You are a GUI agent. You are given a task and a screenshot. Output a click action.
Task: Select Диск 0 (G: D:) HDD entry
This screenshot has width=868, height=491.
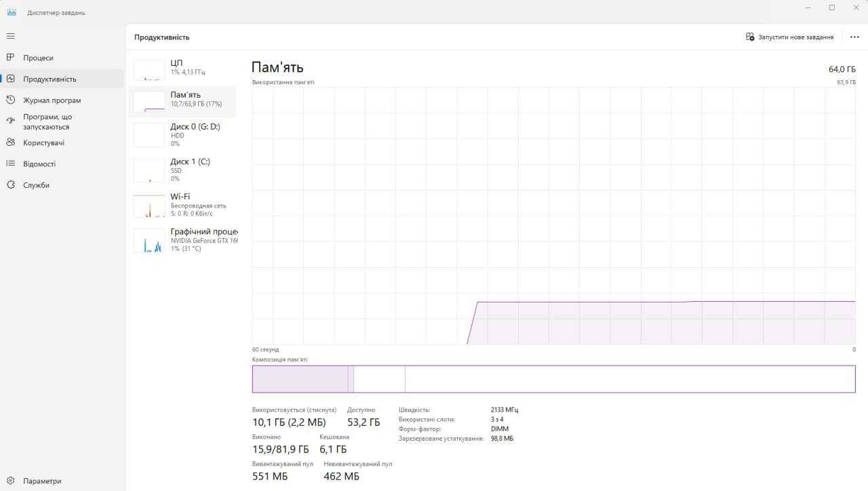coord(182,134)
